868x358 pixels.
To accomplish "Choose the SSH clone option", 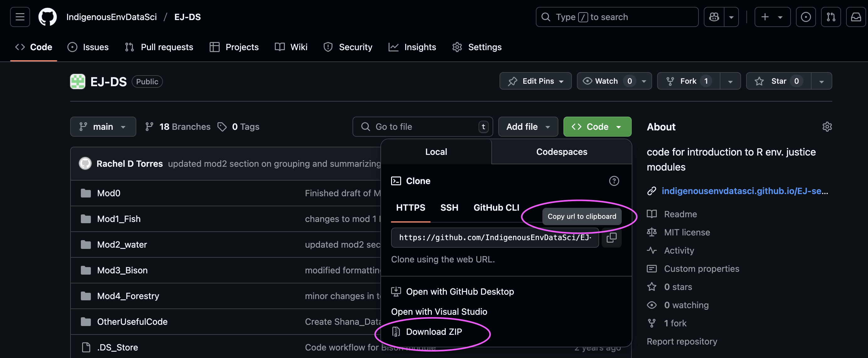I will pos(449,208).
